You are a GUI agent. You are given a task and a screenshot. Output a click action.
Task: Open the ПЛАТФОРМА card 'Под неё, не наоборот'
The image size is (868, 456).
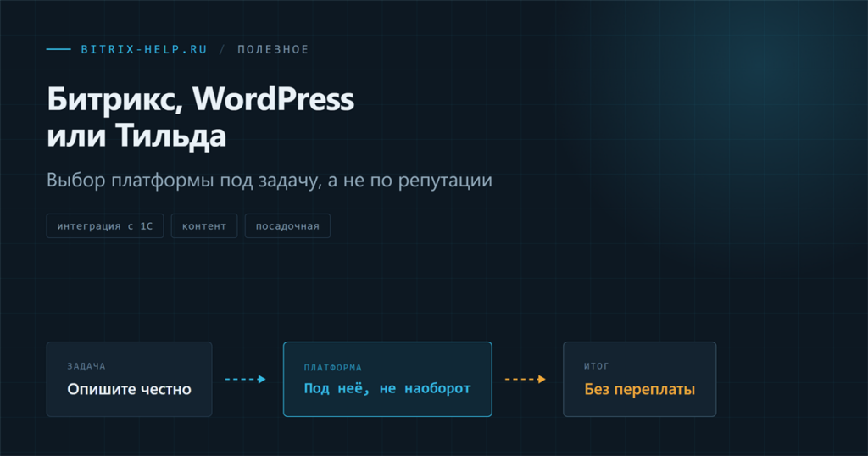pos(387,379)
